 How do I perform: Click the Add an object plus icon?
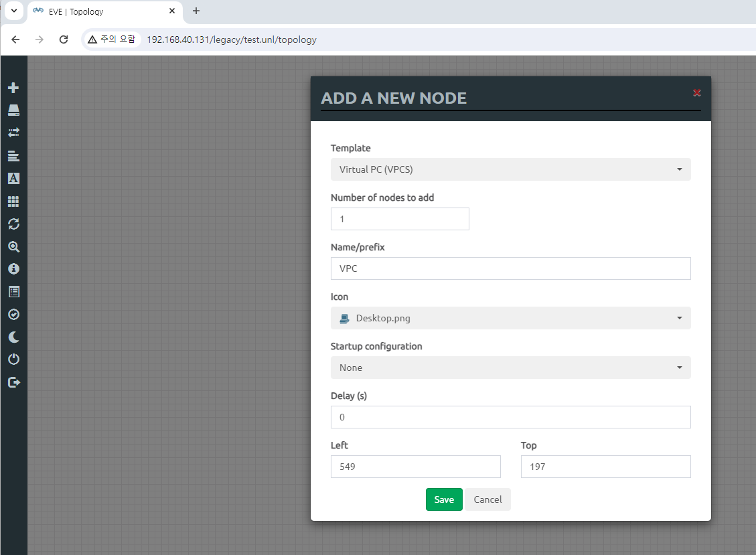[13, 88]
